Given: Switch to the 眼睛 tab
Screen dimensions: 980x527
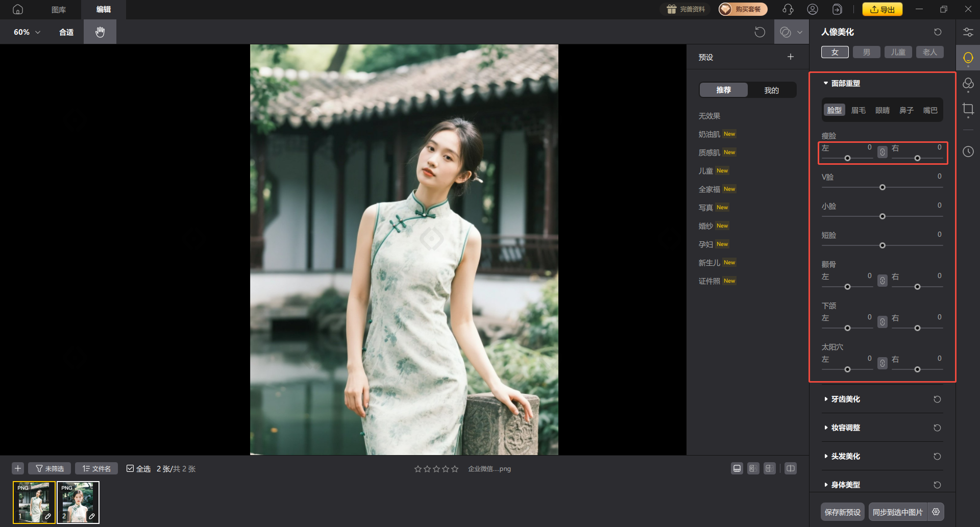Looking at the screenshot, I should pos(882,110).
